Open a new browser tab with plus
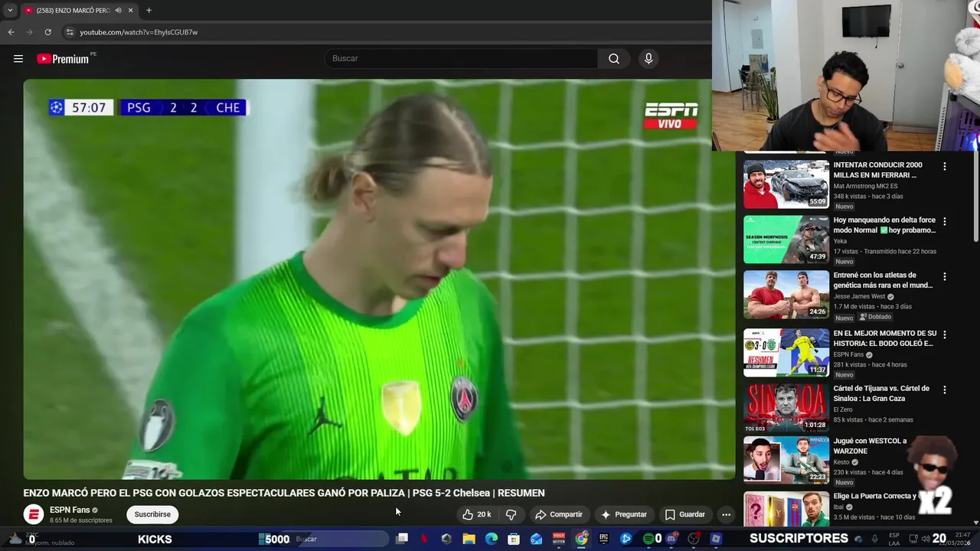Image resolution: width=980 pixels, height=551 pixels. 149,11
